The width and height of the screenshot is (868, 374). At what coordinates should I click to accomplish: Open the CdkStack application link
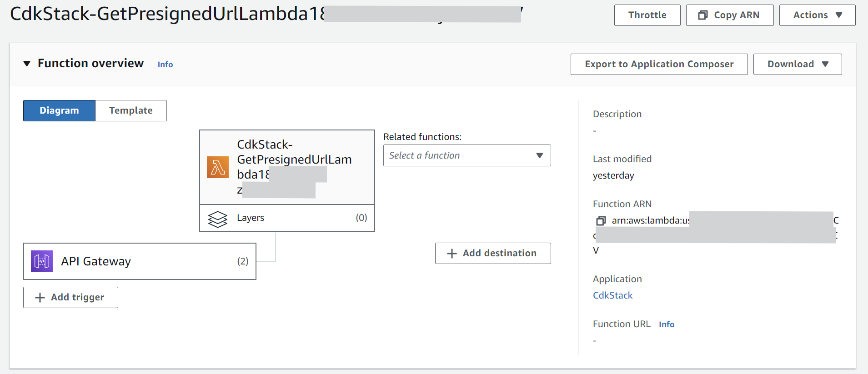point(612,295)
